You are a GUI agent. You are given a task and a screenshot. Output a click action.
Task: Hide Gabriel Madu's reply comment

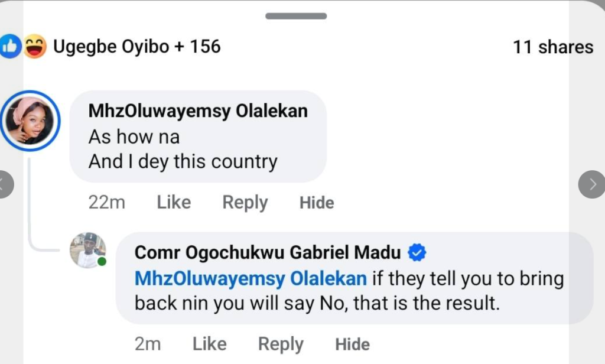point(353,344)
